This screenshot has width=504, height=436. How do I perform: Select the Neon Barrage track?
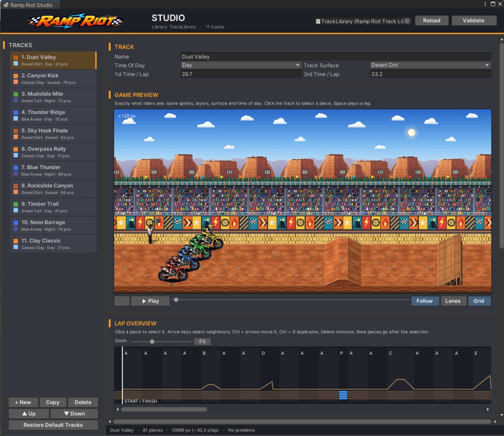click(53, 225)
